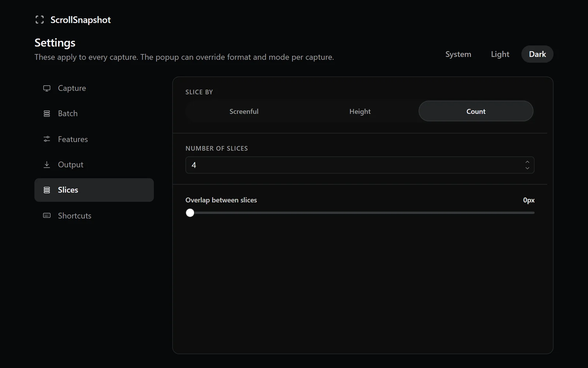The image size is (588, 368).
Task: Open the Capture settings section
Action: coord(94,88)
